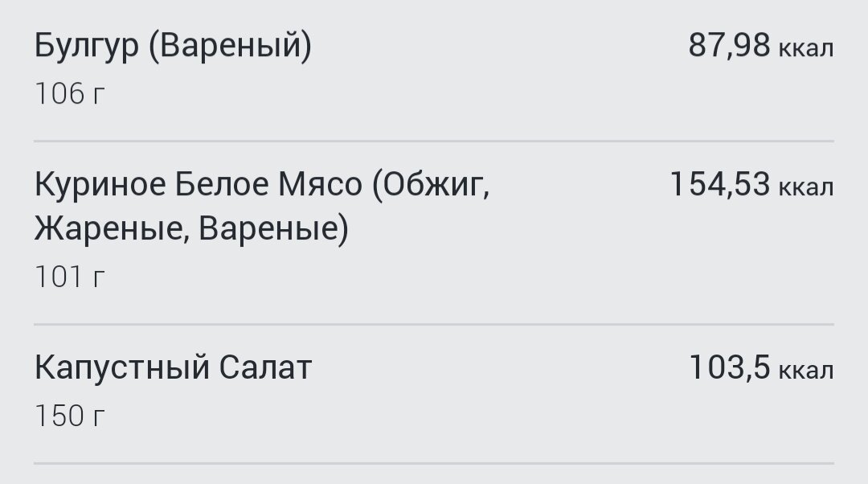This screenshot has height=484, width=868.
Task: Tap the 154,53 calorie number
Action: coord(719,184)
